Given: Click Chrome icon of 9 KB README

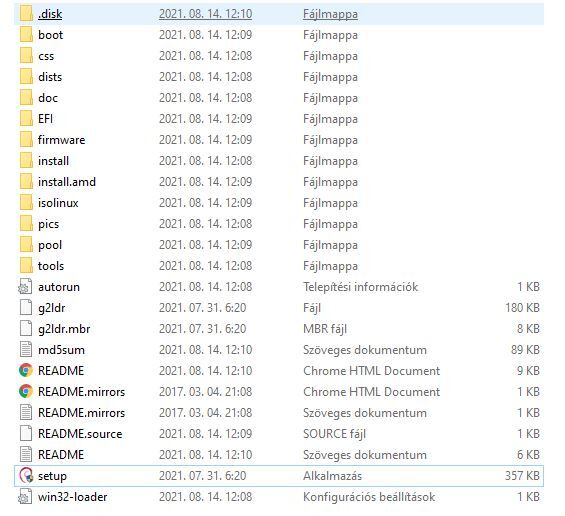Looking at the screenshot, I should [26, 370].
